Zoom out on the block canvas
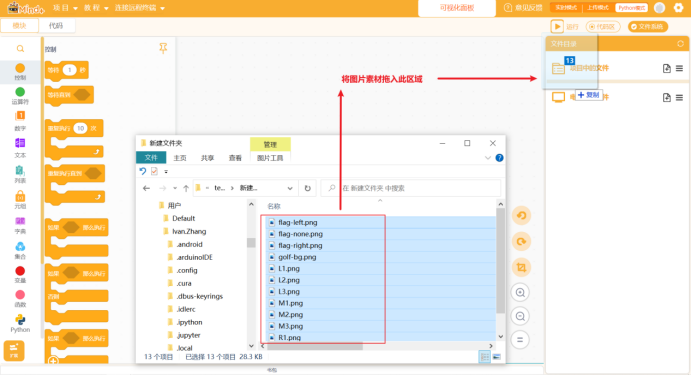This screenshot has width=692, height=375. coord(520,316)
